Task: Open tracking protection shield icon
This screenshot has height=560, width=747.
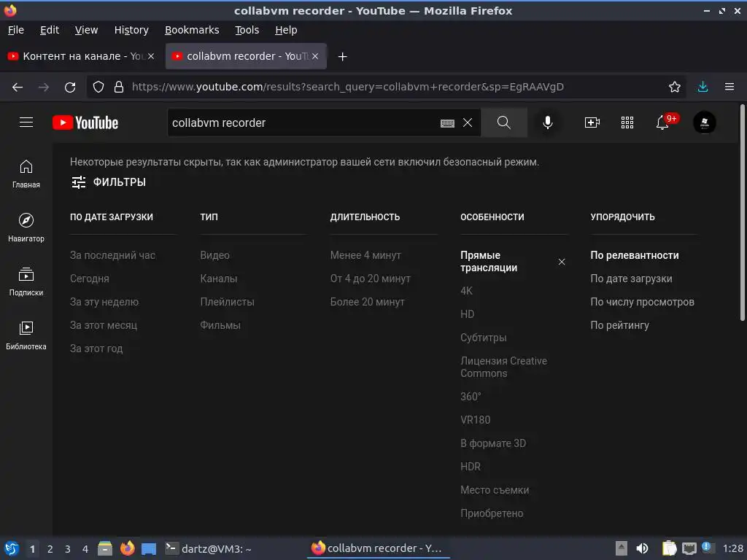Action: tap(98, 87)
